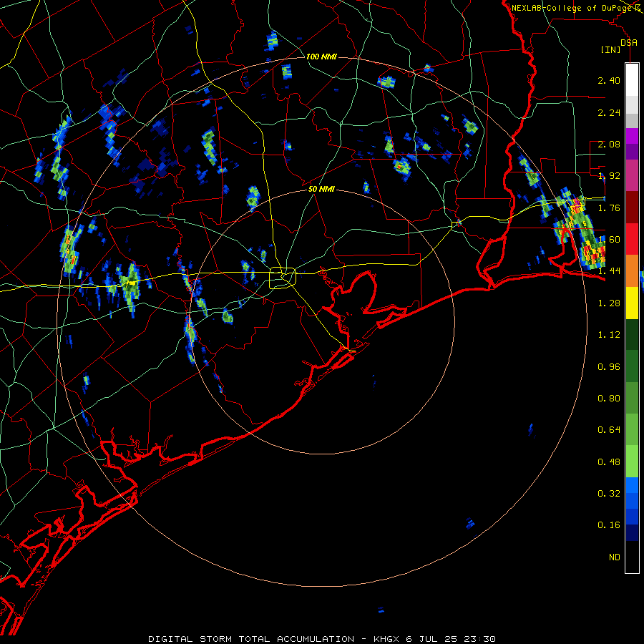Screen dimensions: 644x644
Task: Click the yellow Houston highway loop on map
Action: point(283,278)
